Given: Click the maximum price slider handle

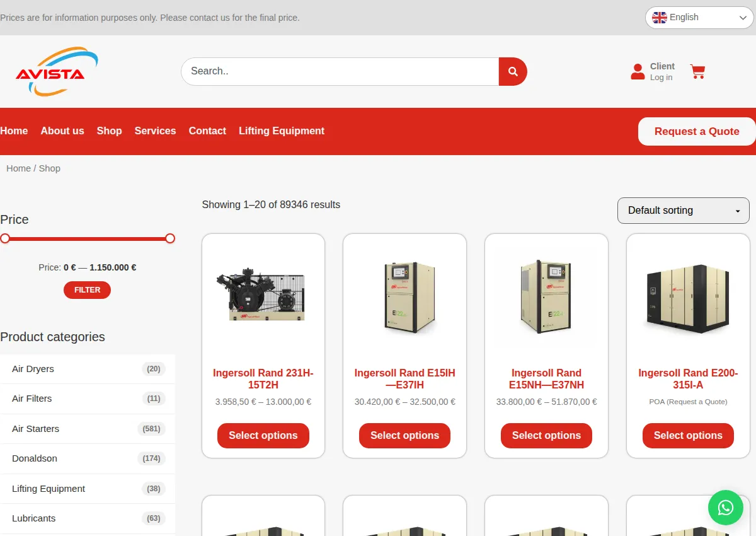Looking at the screenshot, I should 170,238.
